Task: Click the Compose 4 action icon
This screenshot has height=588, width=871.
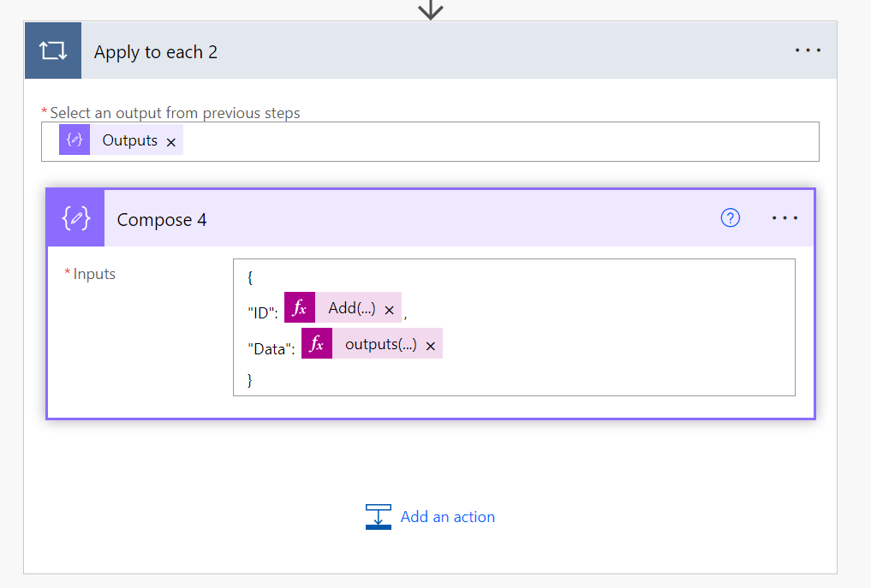Action: 75,218
